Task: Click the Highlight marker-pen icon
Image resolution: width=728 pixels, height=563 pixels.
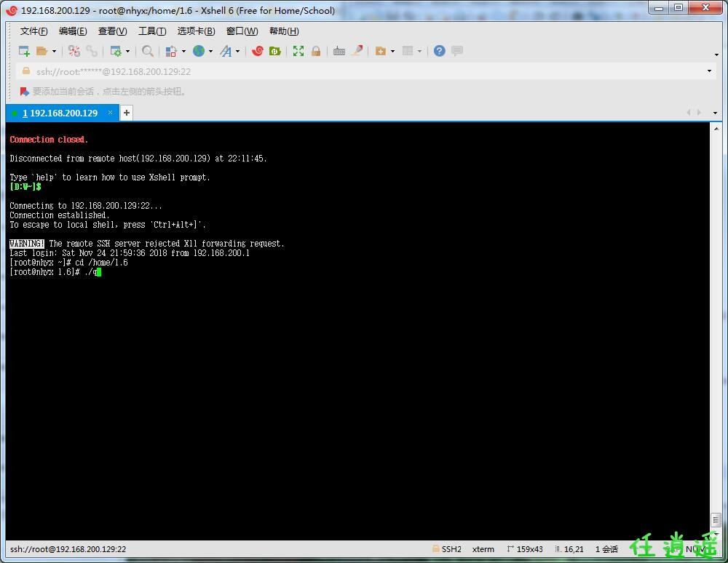Action: [x=357, y=51]
